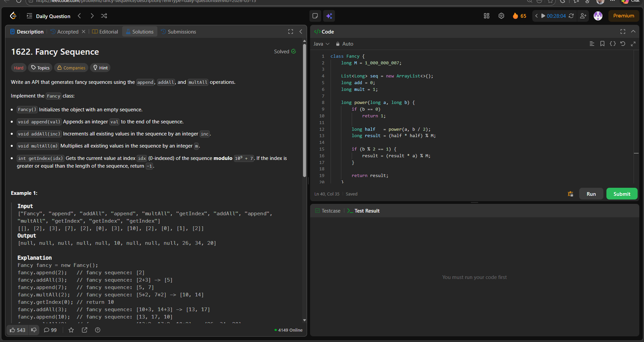Viewport: 644px width, 342px height.
Task: Click the shuffle random problem icon
Action: point(104,16)
